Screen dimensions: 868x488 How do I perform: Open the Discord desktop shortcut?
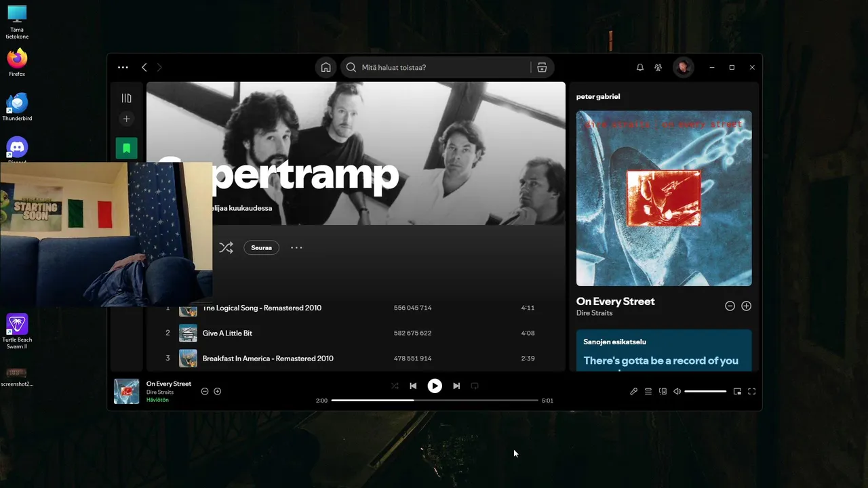pyautogui.click(x=17, y=150)
